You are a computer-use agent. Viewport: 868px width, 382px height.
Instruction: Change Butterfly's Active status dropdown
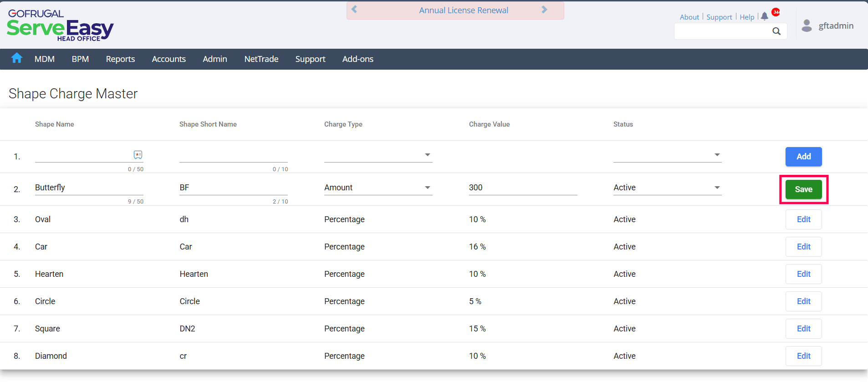667,188
